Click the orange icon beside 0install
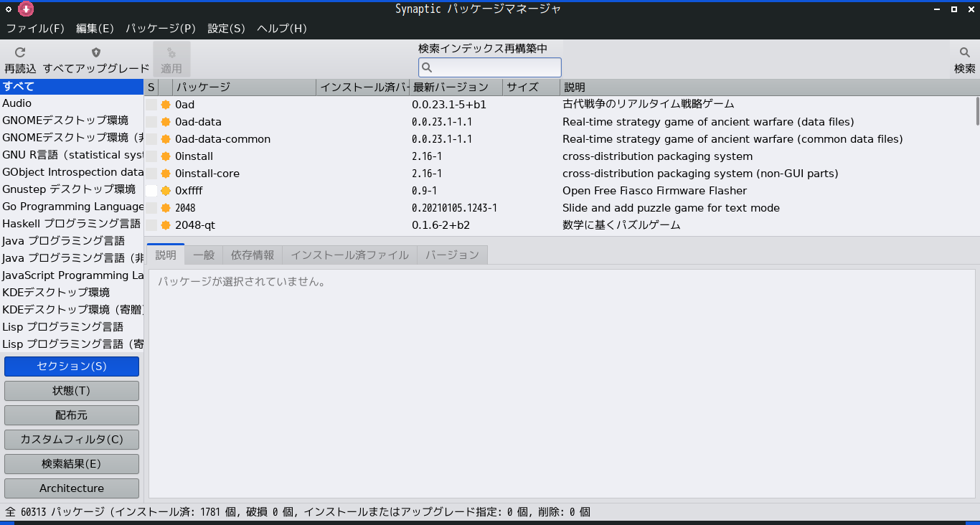 pos(166,156)
